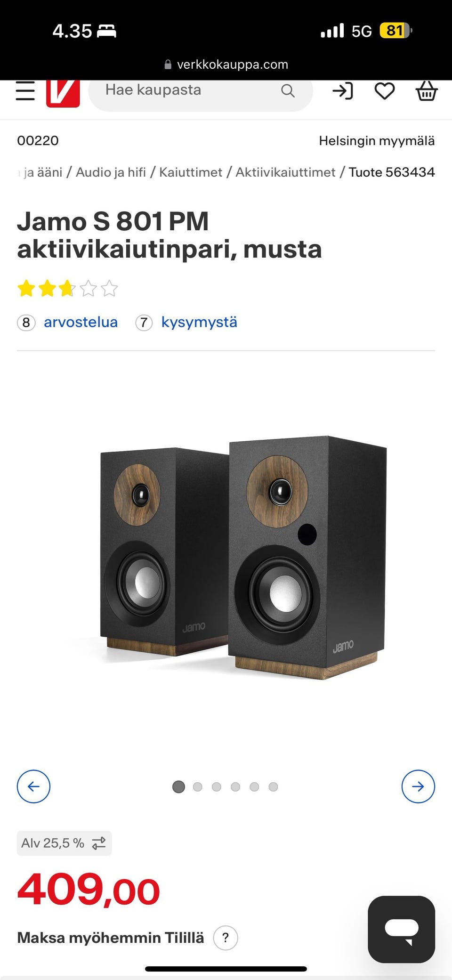Screen dimensions: 452x980
Task: Go to Aktiivikaiuttimet breadcrumb
Action: (x=285, y=172)
